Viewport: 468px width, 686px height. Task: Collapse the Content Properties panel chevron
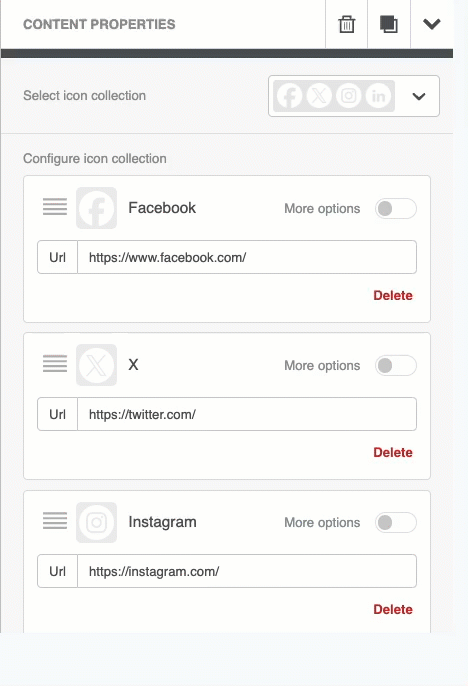click(432, 24)
